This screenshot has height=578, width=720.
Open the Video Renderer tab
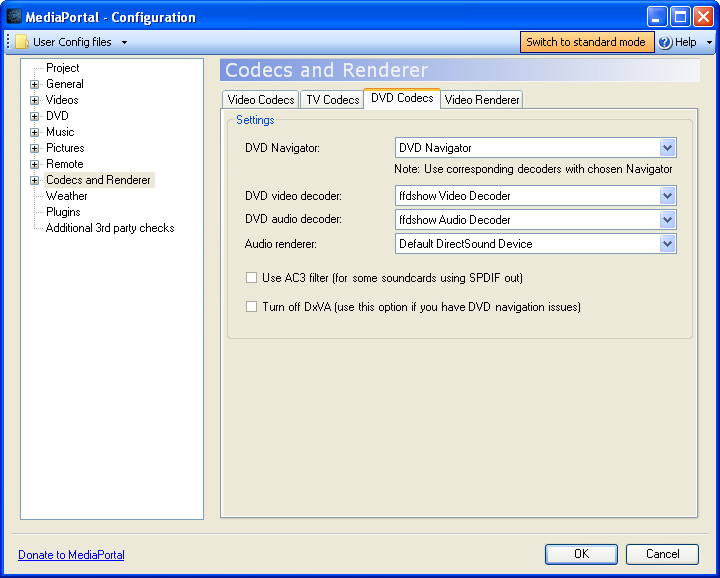481,100
